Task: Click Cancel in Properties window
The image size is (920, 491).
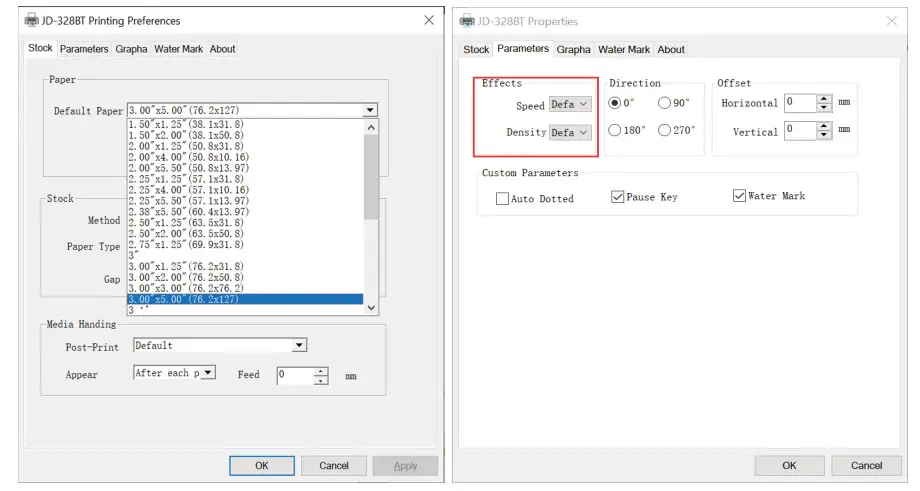Action: point(867,466)
